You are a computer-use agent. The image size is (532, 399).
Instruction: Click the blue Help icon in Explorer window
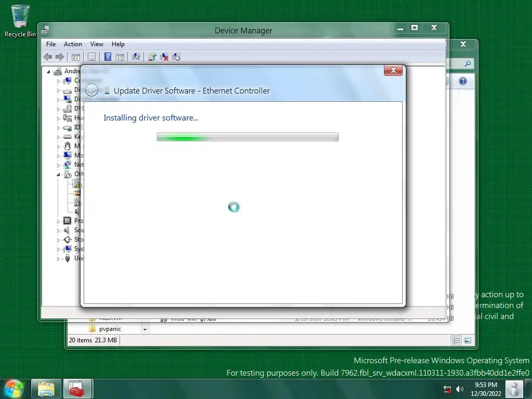(463, 81)
